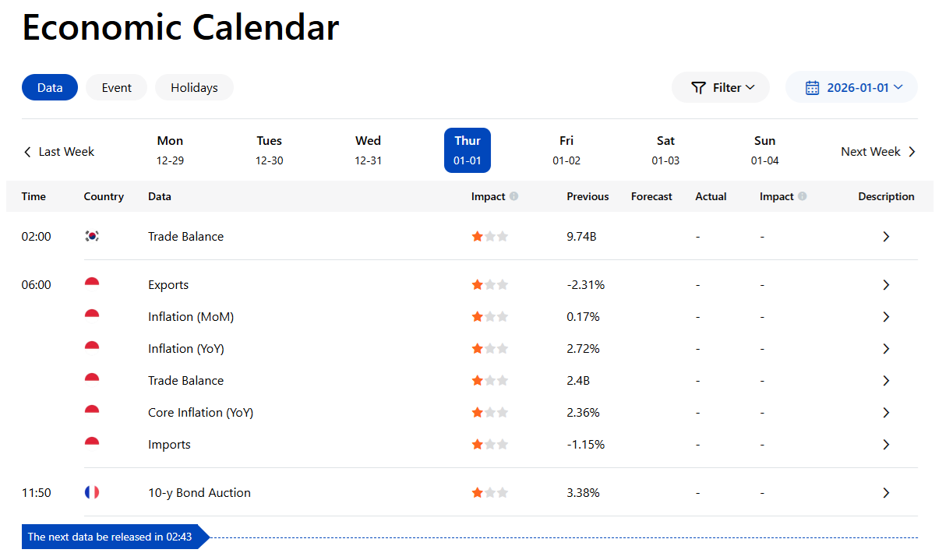Click the Exports data name
942x560 pixels.
168,284
